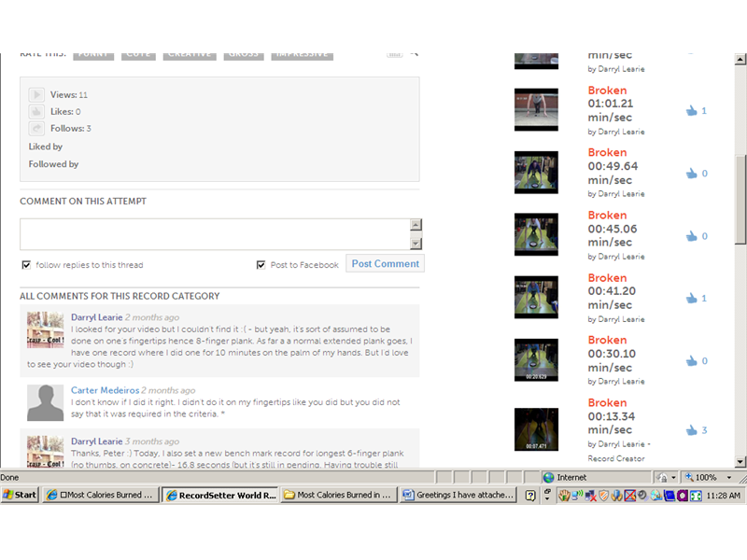Toggle follow replies to this thread
747x560 pixels.
tap(26, 265)
